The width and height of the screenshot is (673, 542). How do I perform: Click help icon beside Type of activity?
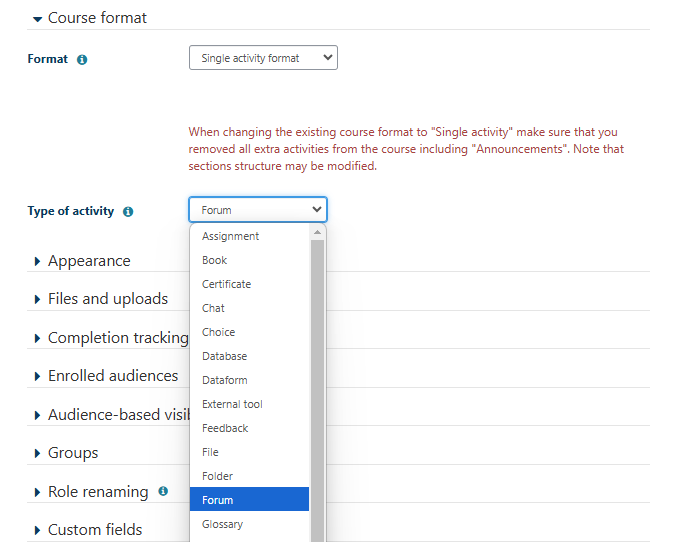[x=127, y=212]
